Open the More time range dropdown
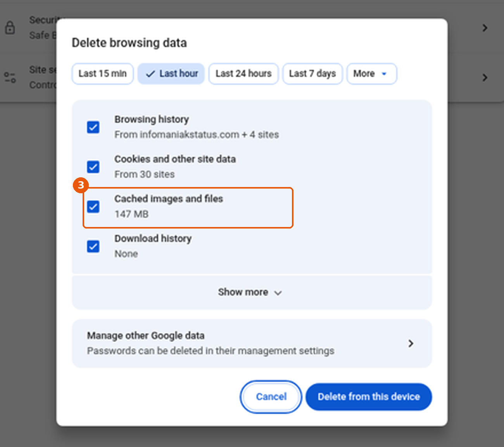 (x=372, y=74)
